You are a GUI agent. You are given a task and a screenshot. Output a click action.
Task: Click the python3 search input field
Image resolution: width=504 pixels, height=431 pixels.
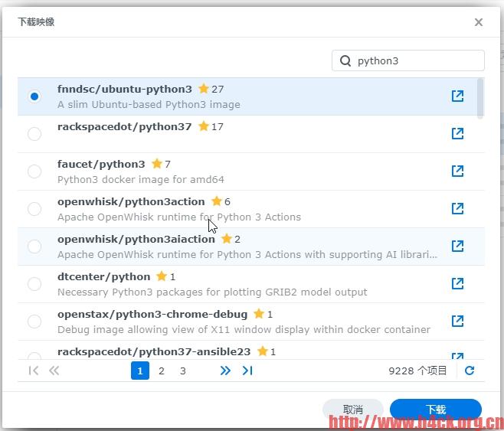(417, 61)
